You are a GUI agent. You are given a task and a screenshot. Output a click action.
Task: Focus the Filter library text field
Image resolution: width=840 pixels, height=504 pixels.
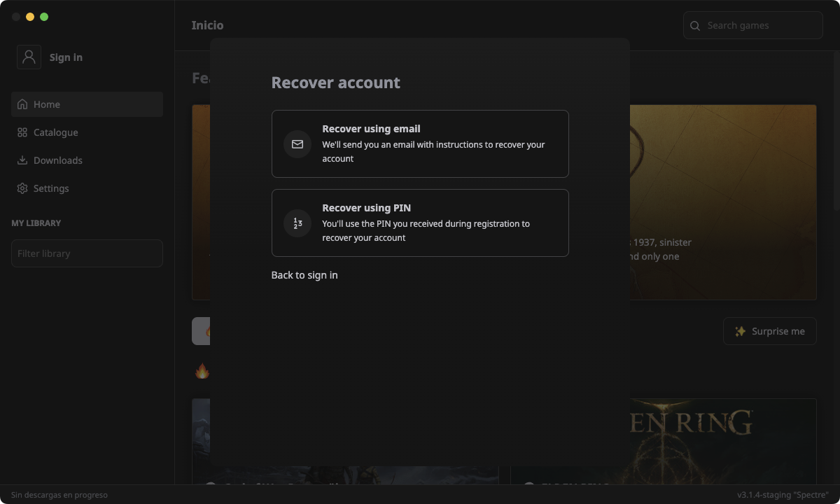[87, 253]
